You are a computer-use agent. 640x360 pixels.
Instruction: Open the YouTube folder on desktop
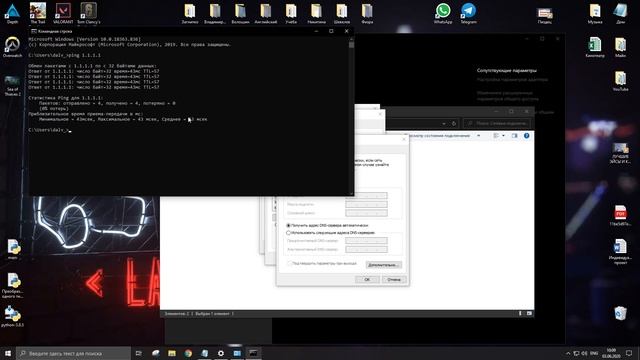[620, 80]
